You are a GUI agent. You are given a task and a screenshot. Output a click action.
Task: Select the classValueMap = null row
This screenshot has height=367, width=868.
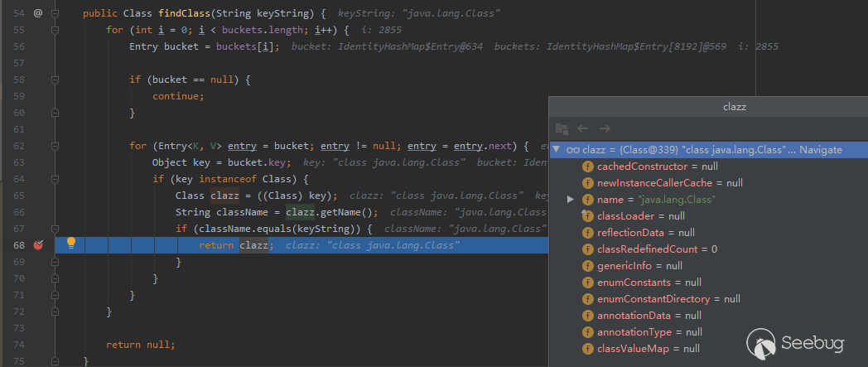709,349
